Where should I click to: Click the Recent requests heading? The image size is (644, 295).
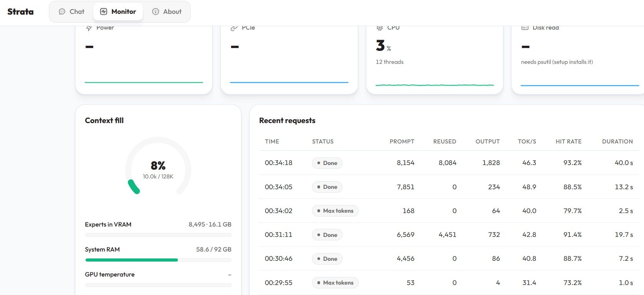coord(287,120)
